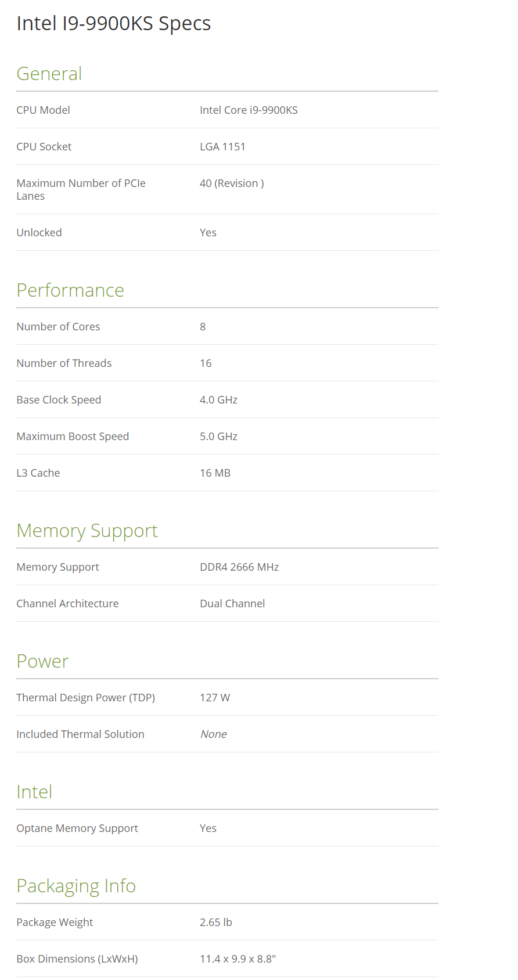Screen dimensions: 518x980
Task: Click the Performance section heading
Action: [x=70, y=290]
